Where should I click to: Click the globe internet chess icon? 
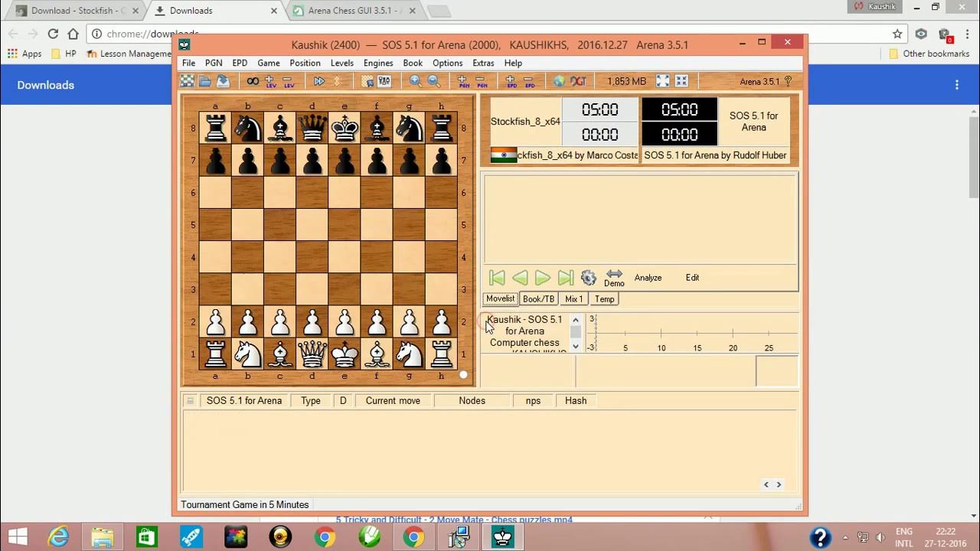point(559,81)
